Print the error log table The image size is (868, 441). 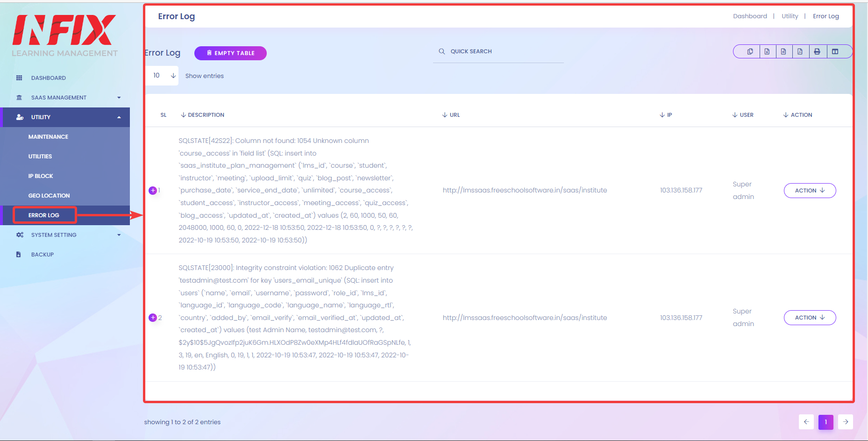[x=817, y=52]
